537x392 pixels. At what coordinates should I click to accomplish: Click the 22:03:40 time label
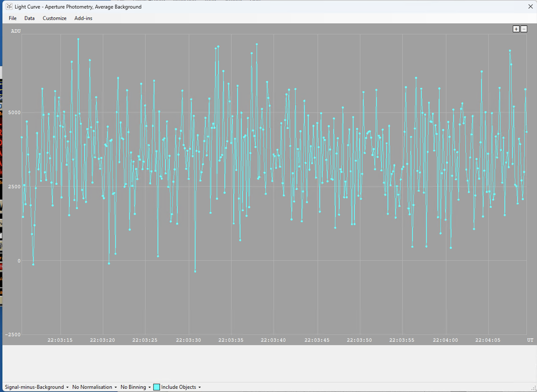pos(273,340)
